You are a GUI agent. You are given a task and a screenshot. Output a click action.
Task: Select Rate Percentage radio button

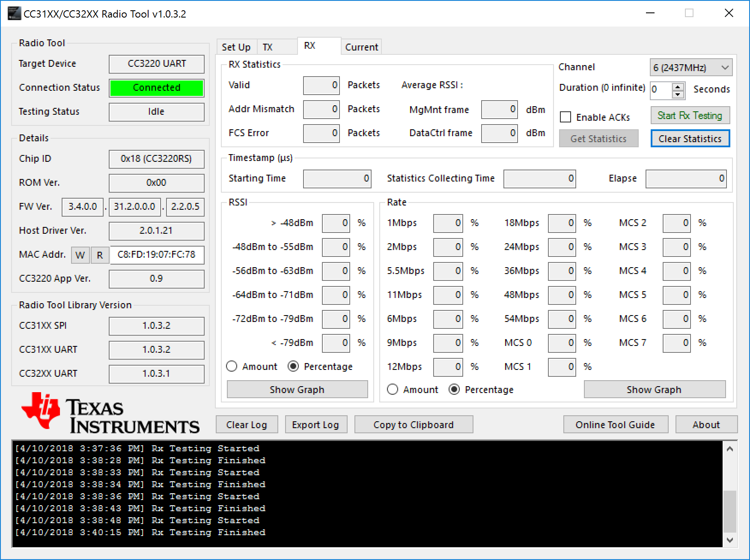click(x=454, y=390)
